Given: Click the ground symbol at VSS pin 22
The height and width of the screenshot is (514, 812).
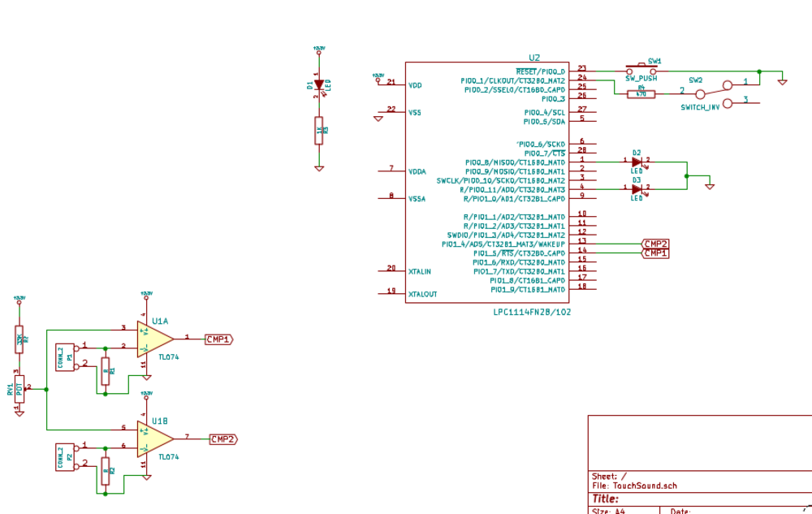Looking at the screenshot, I should 378,119.
